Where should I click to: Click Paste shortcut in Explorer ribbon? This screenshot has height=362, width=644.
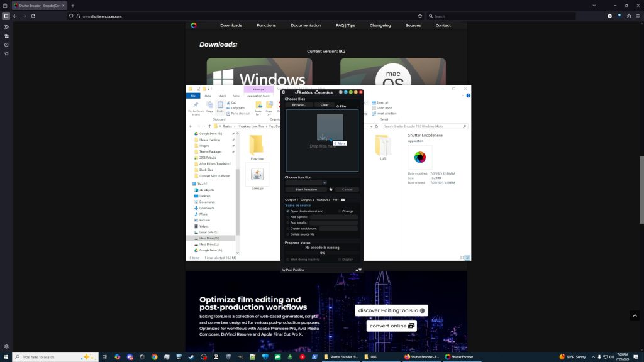(x=238, y=114)
